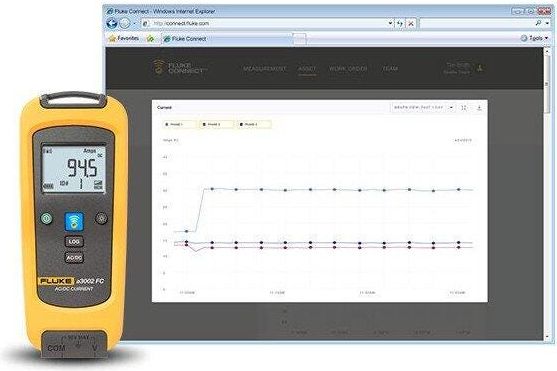Image resolution: width=557 pixels, height=371 pixels.
Task: Open a new tab with the blank tab button
Action: point(299,39)
